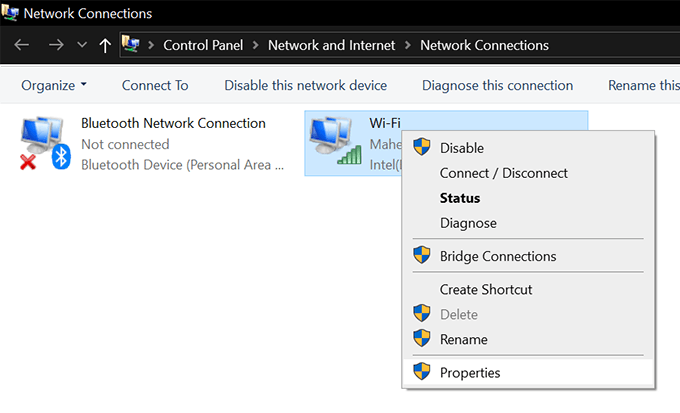680x413 pixels.
Task: Click Disable this network device button
Action: coord(305,85)
